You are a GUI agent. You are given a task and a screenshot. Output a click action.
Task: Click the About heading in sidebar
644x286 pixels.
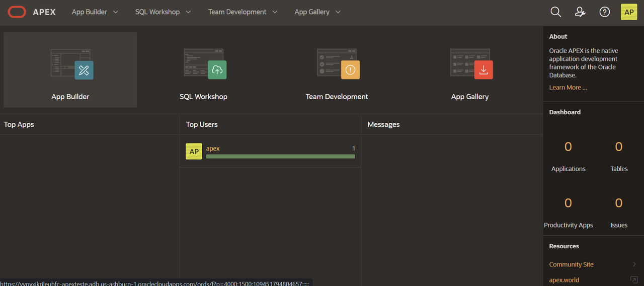558,37
